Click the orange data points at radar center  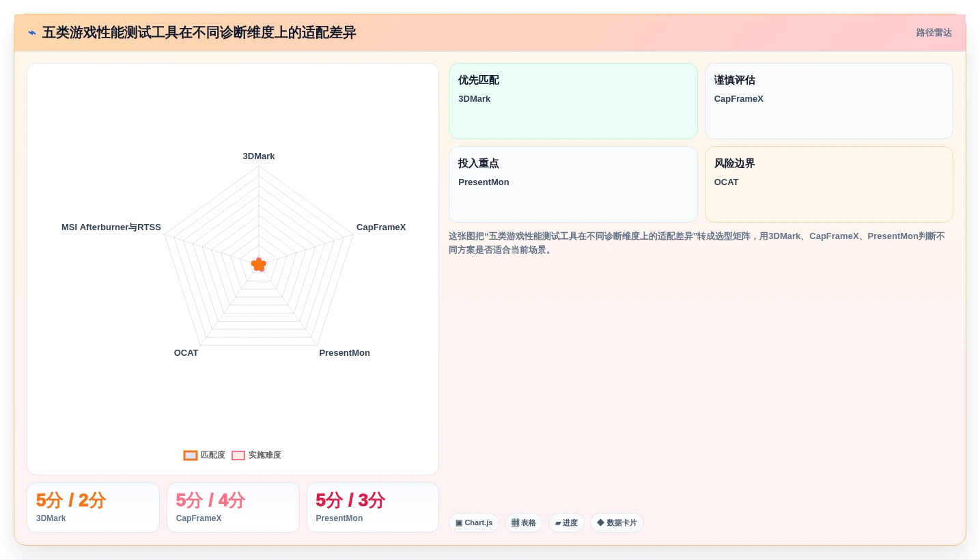coord(259,264)
